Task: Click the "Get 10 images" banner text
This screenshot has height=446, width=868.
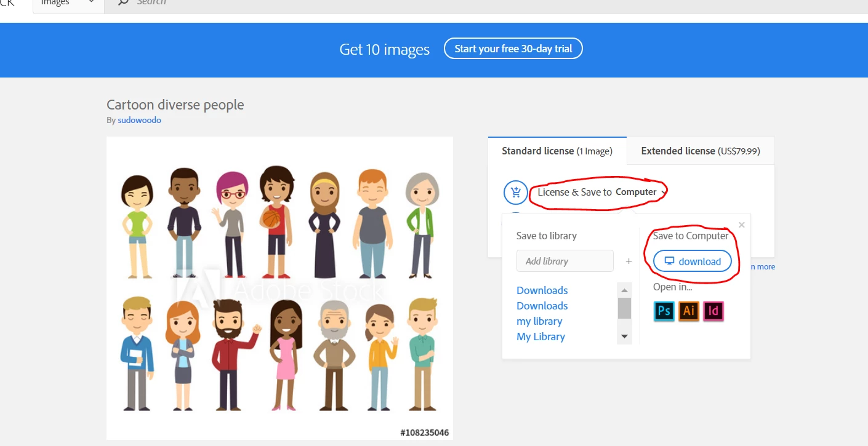Action: (384, 49)
